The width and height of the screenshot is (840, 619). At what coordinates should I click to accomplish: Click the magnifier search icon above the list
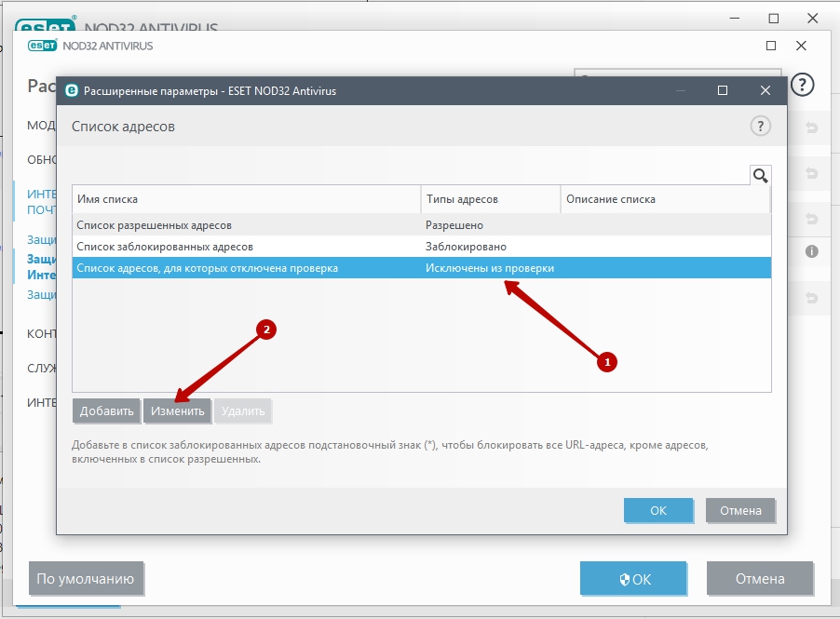click(x=760, y=175)
